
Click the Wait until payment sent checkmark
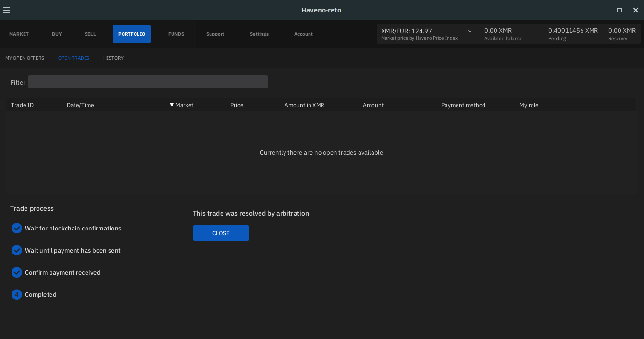tap(17, 250)
